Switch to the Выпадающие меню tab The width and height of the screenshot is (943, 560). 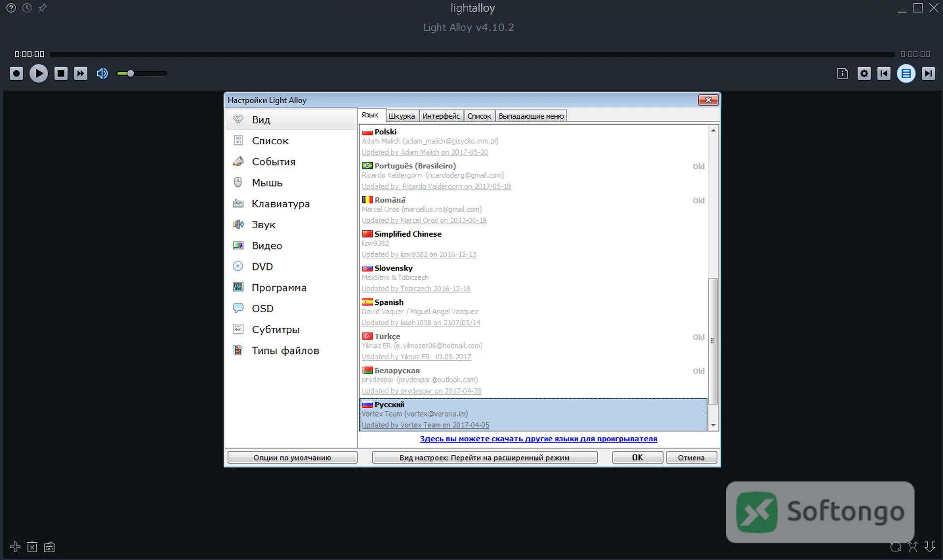click(531, 116)
